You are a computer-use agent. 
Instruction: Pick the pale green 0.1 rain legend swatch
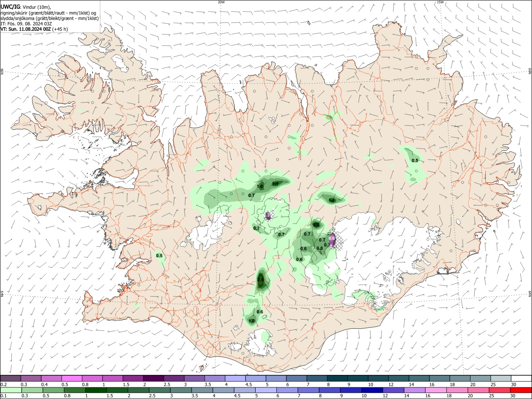pyautogui.click(x=10, y=390)
